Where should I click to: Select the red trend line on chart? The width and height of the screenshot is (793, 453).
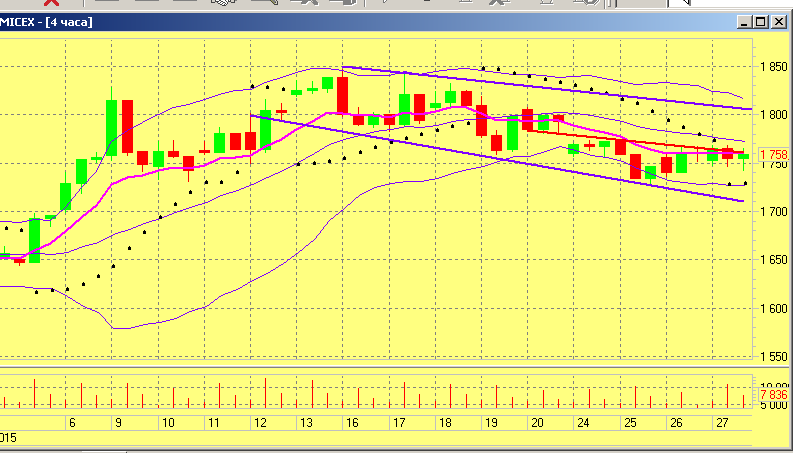pyautogui.click(x=635, y=141)
